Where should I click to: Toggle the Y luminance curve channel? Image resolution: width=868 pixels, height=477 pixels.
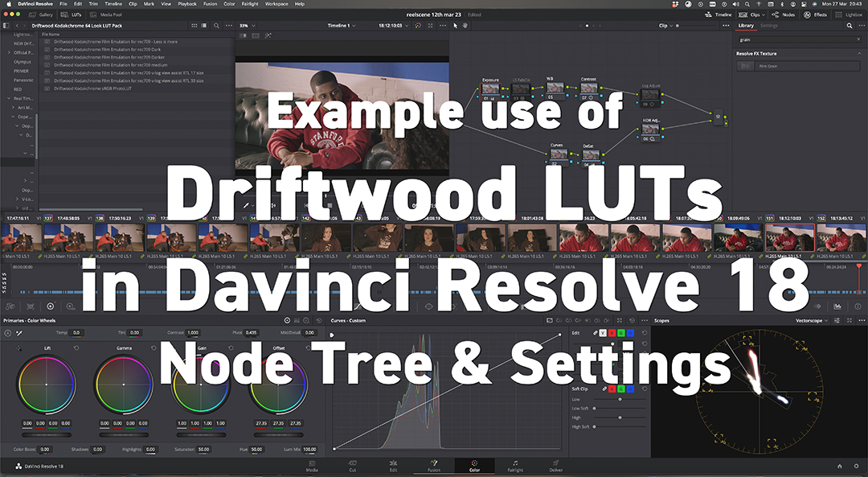(603, 333)
